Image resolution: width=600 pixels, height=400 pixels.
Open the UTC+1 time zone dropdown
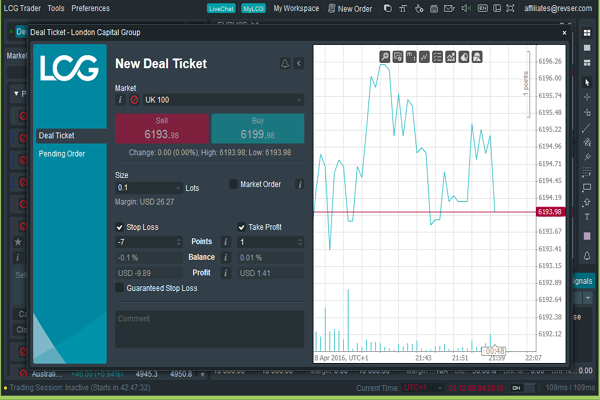pos(424,388)
